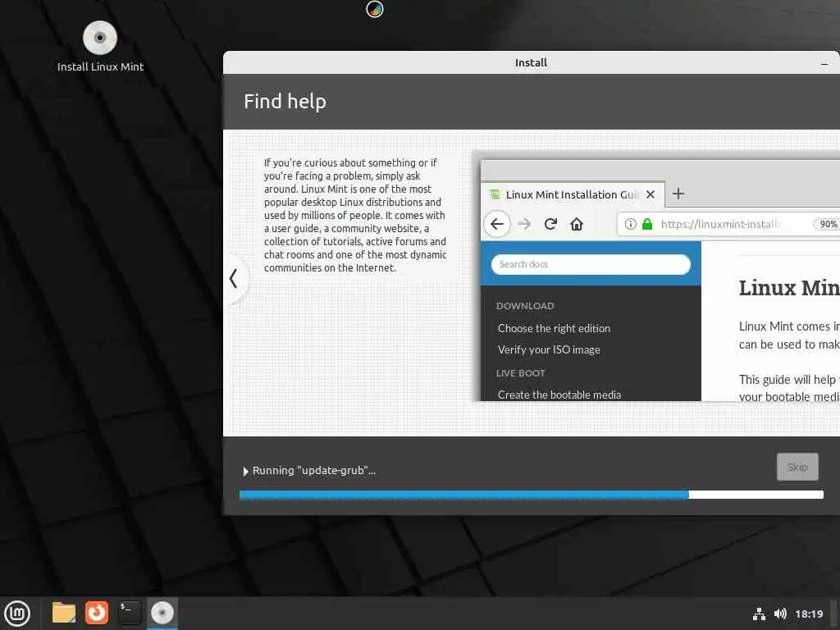Click the Install window title bar text
This screenshot has height=630, width=840.
pyautogui.click(x=531, y=62)
